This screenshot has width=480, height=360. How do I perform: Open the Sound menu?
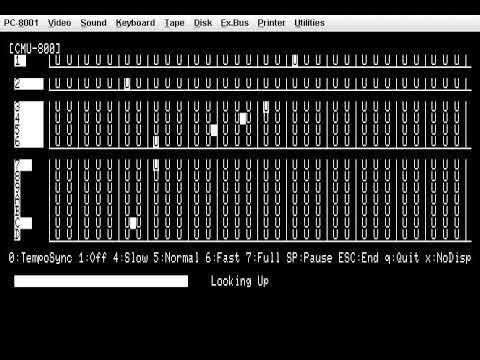click(x=93, y=23)
